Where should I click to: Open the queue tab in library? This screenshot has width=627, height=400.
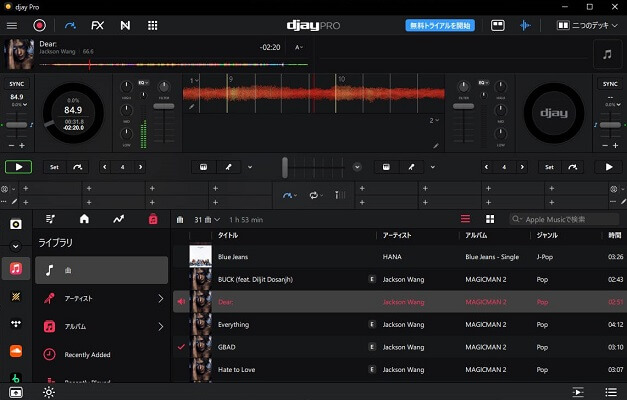50,219
